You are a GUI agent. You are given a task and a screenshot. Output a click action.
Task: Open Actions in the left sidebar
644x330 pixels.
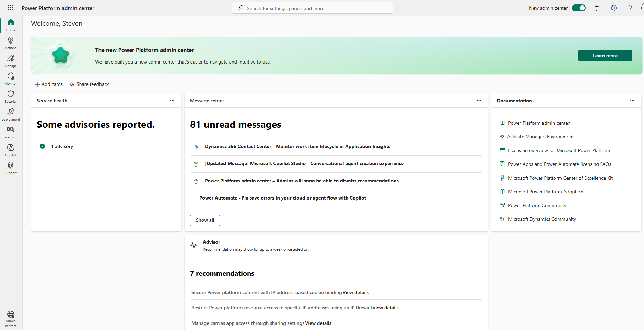[11, 43]
